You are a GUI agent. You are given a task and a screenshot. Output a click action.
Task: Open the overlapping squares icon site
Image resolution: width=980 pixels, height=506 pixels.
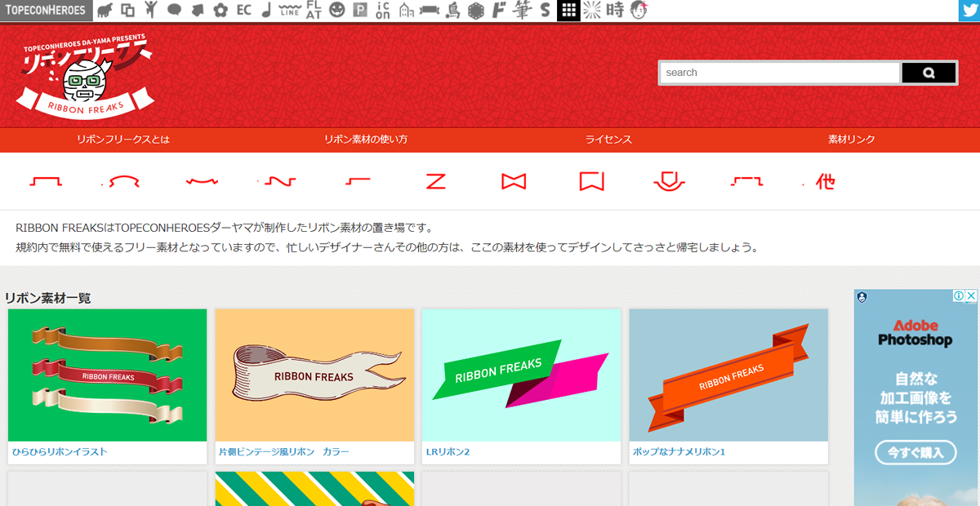coord(127,11)
